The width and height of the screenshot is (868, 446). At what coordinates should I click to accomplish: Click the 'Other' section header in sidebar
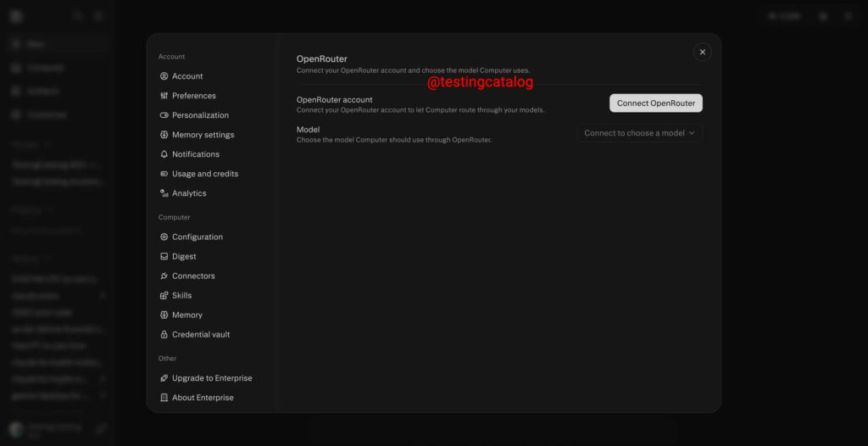(167, 359)
